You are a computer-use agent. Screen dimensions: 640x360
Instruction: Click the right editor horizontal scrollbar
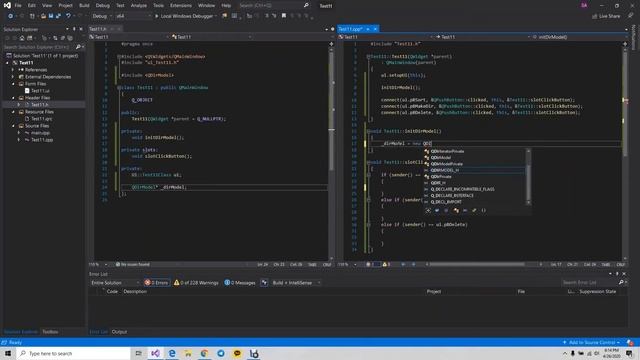click(x=476, y=264)
